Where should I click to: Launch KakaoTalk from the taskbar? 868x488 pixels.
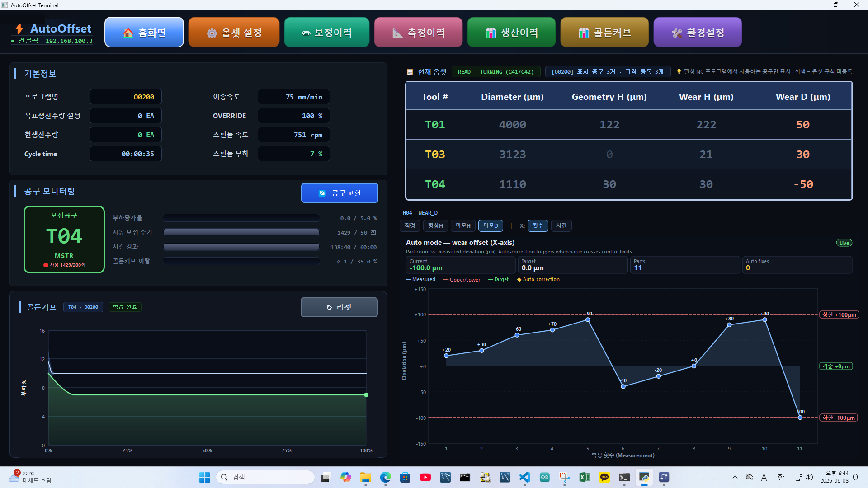[604, 477]
